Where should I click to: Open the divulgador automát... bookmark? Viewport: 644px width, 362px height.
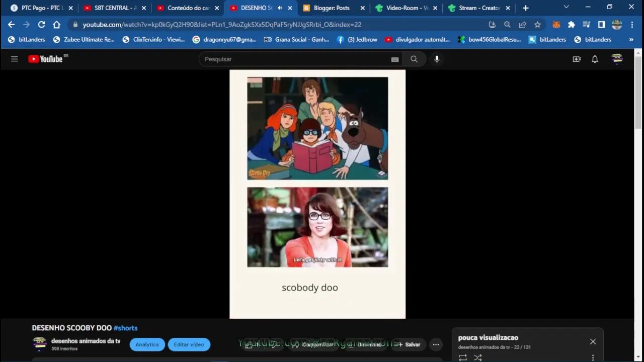[x=417, y=39]
